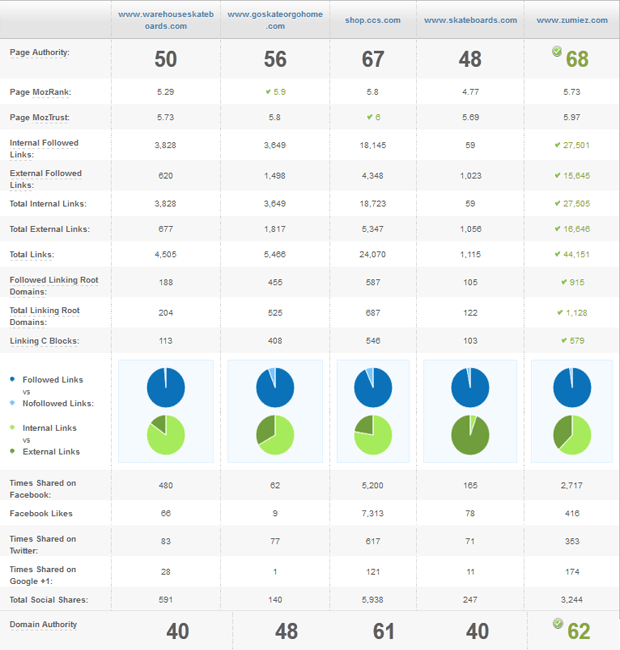Click the Total Social Shares value 3,244
Image resolution: width=620 pixels, height=650 pixels.
pos(572,600)
